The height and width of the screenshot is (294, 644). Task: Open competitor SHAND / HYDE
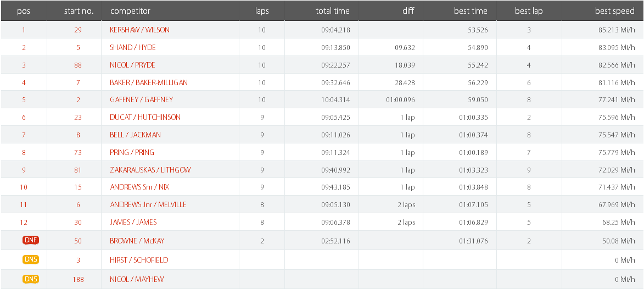coord(133,48)
